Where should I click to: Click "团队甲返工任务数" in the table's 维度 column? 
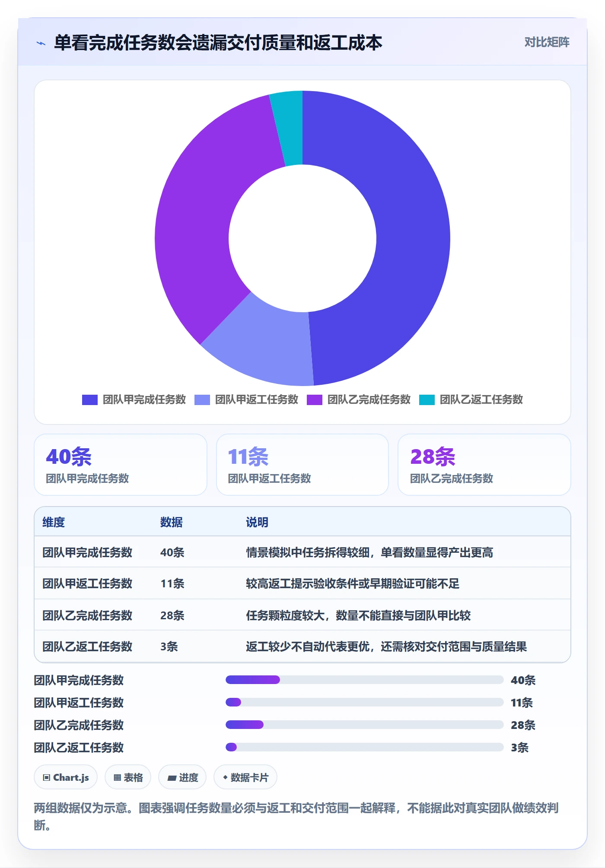(87, 583)
